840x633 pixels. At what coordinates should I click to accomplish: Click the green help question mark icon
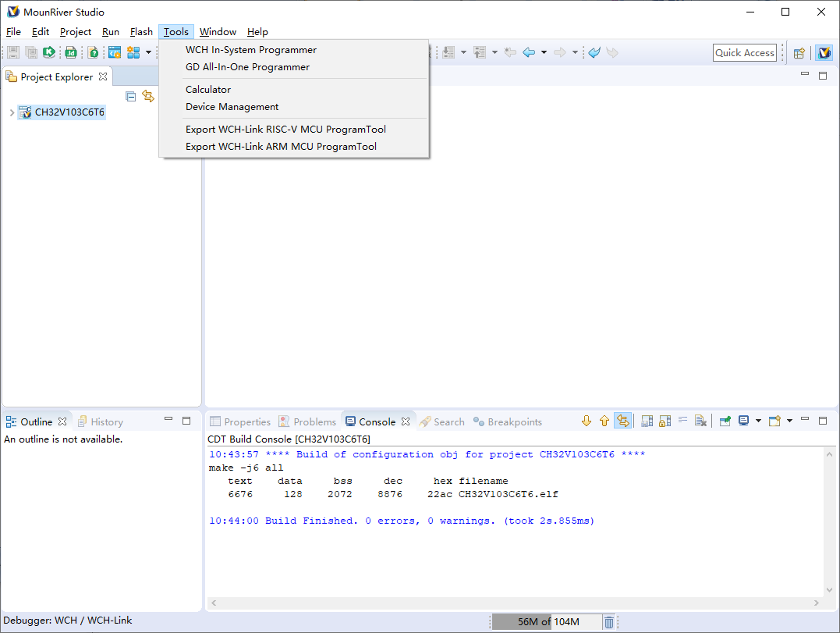tap(94, 52)
